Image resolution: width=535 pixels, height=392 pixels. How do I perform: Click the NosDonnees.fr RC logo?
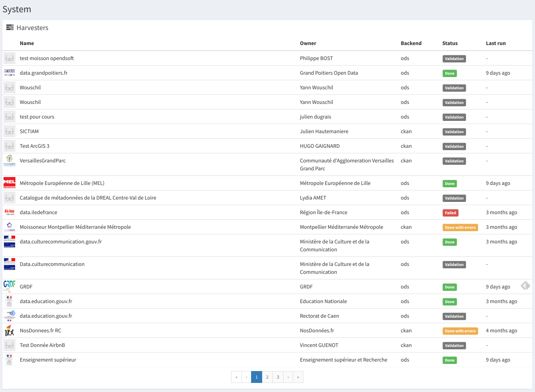pyautogui.click(x=9, y=330)
